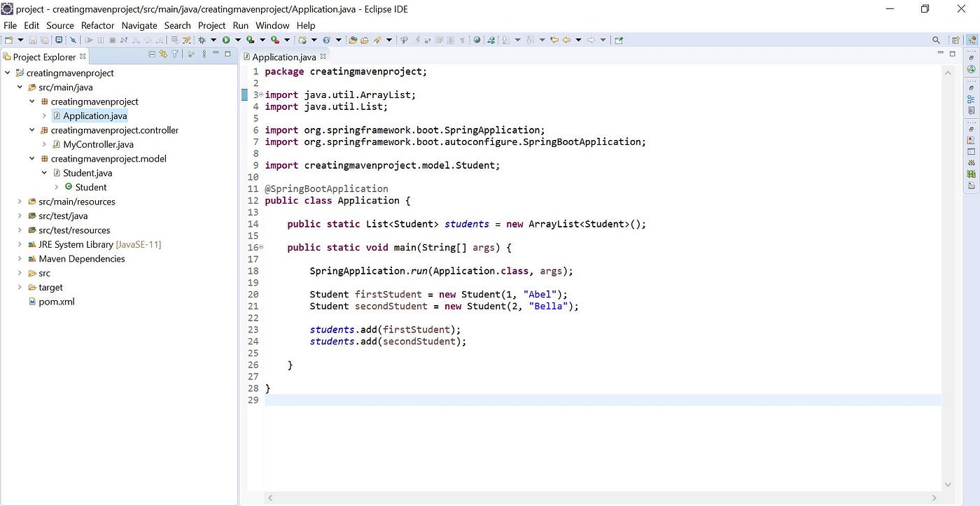Click the editor vertical scrollbar up arrow

coord(948,73)
